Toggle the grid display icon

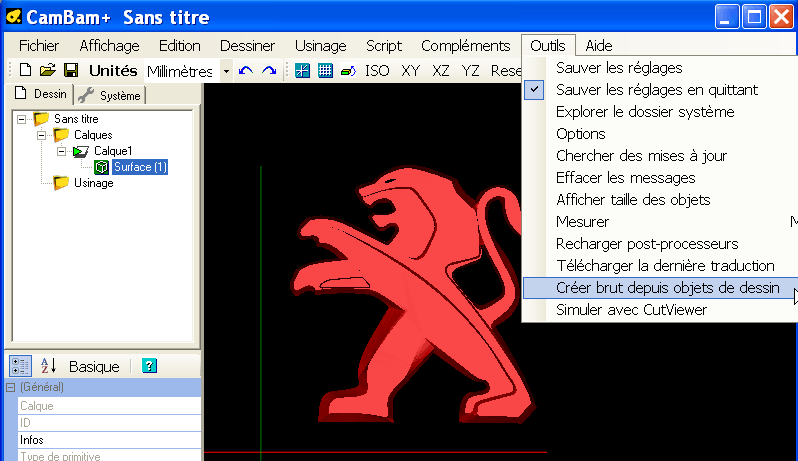[x=325, y=71]
